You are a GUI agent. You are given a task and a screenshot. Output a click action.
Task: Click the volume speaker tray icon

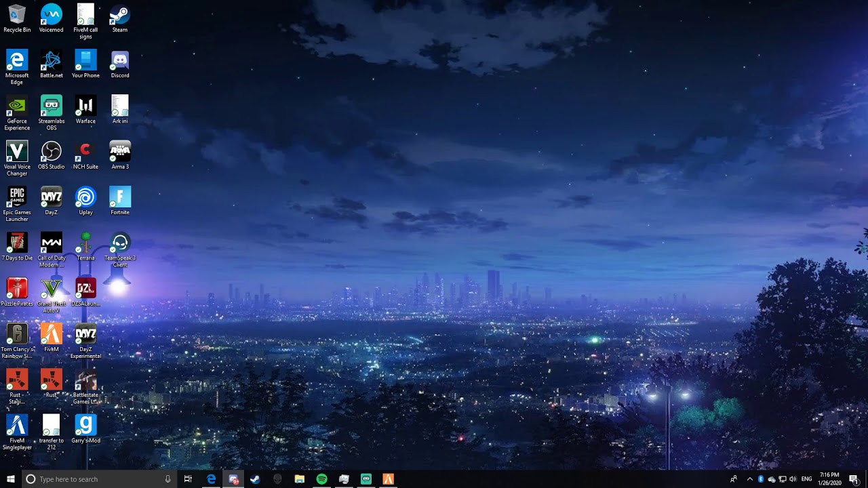(793, 479)
